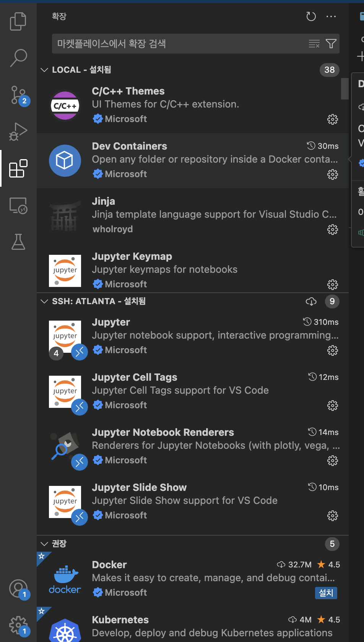Open the filter extensions funnel

331,44
